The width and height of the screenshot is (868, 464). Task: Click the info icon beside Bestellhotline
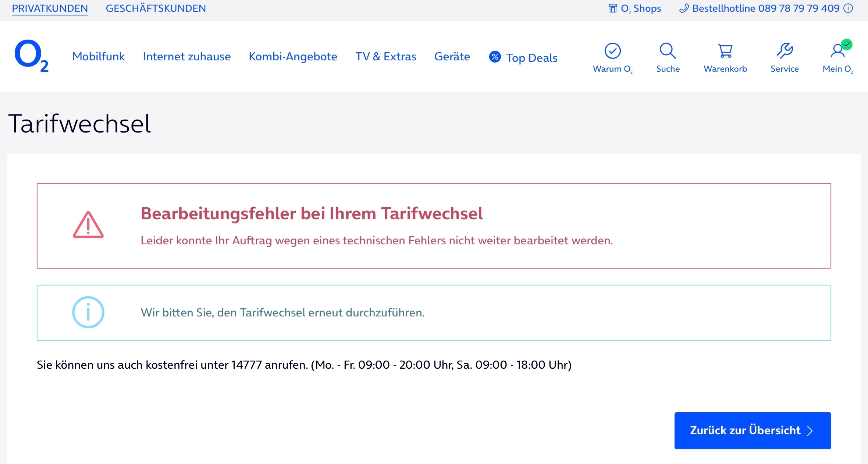click(x=848, y=8)
